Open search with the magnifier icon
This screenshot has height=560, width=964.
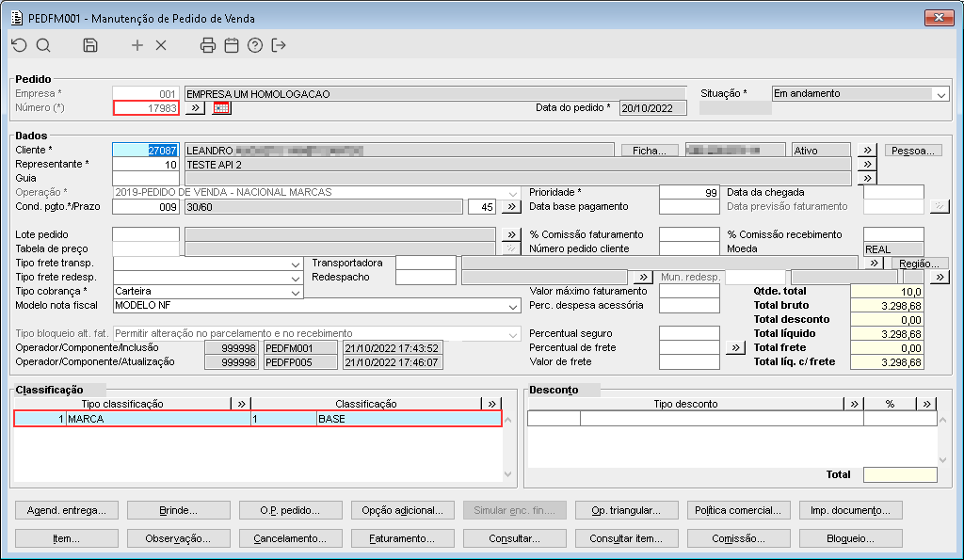[43, 45]
